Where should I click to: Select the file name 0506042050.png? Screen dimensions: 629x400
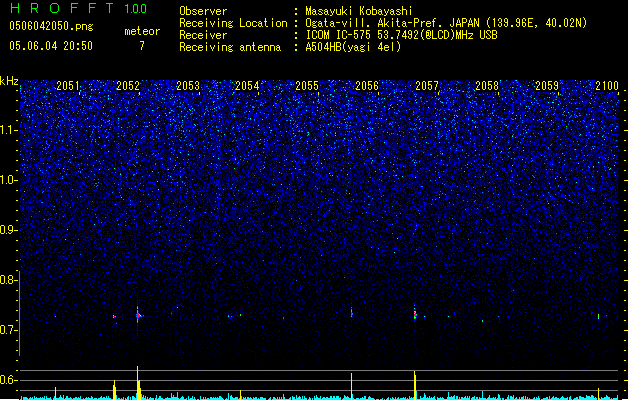(51, 26)
